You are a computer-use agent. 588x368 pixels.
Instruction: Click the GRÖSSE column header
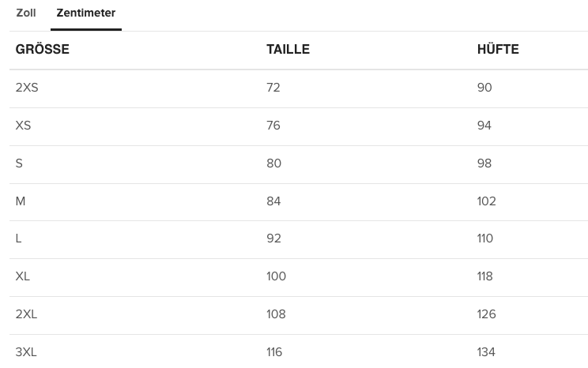pyautogui.click(x=43, y=50)
